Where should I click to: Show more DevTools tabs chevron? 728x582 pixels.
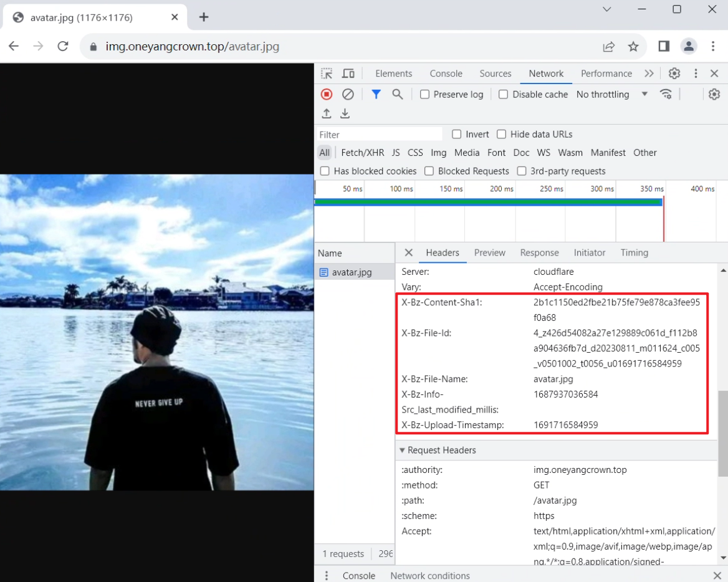649,74
